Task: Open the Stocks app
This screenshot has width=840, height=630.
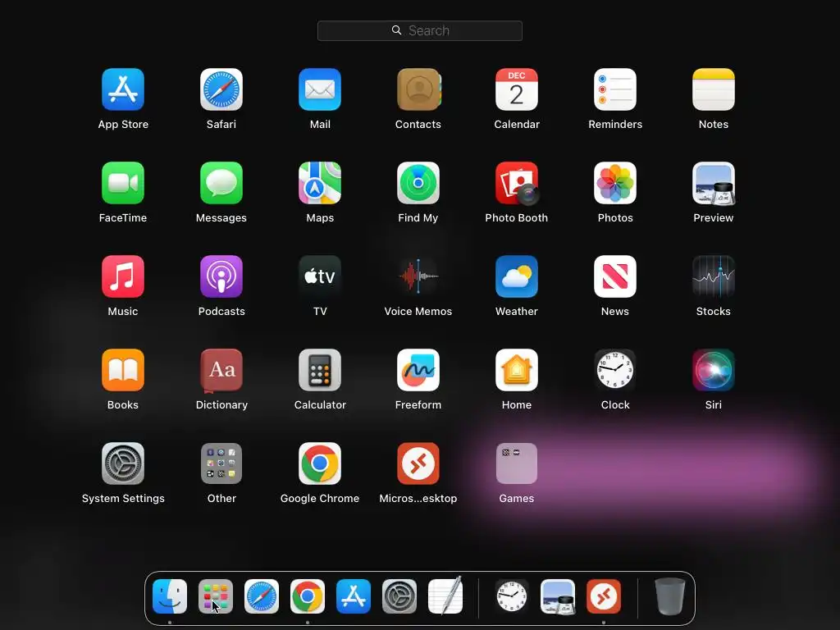Action: (714, 276)
